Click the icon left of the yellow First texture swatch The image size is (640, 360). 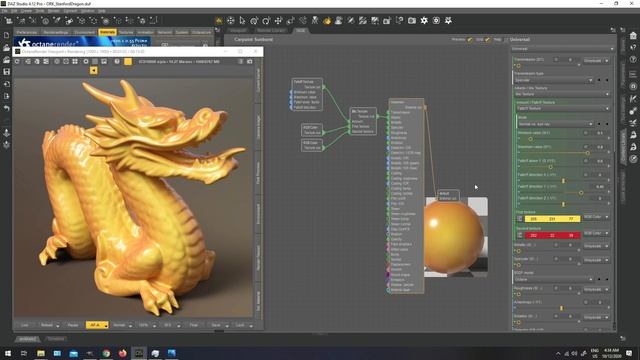pos(520,219)
